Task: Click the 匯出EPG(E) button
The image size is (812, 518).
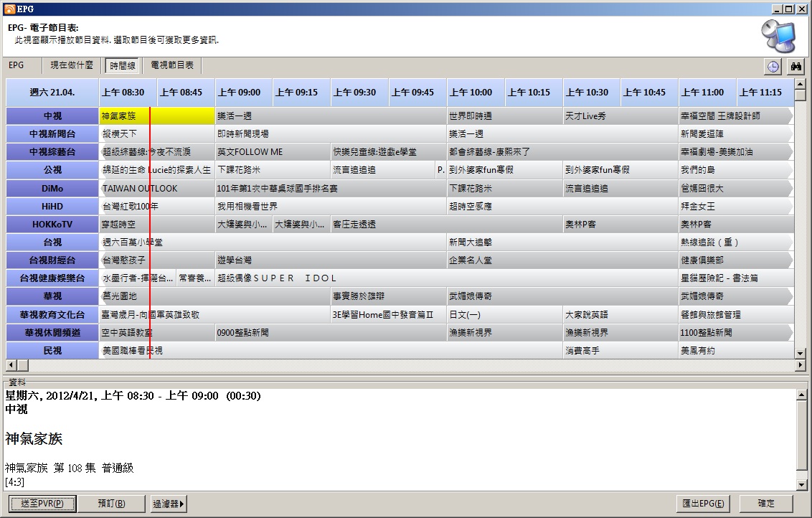Action: [x=703, y=504]
